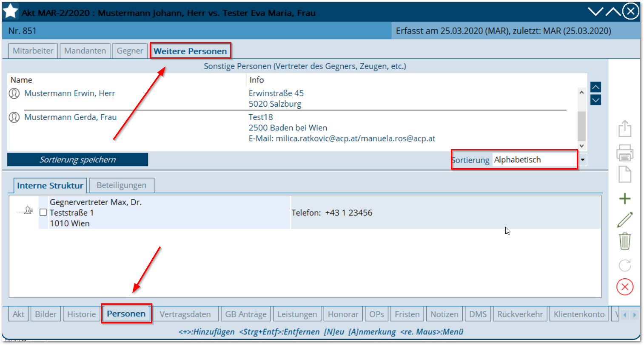The image size is (644, 345).
Task: Click the trash bin delete icon
Action: [624, 241]
